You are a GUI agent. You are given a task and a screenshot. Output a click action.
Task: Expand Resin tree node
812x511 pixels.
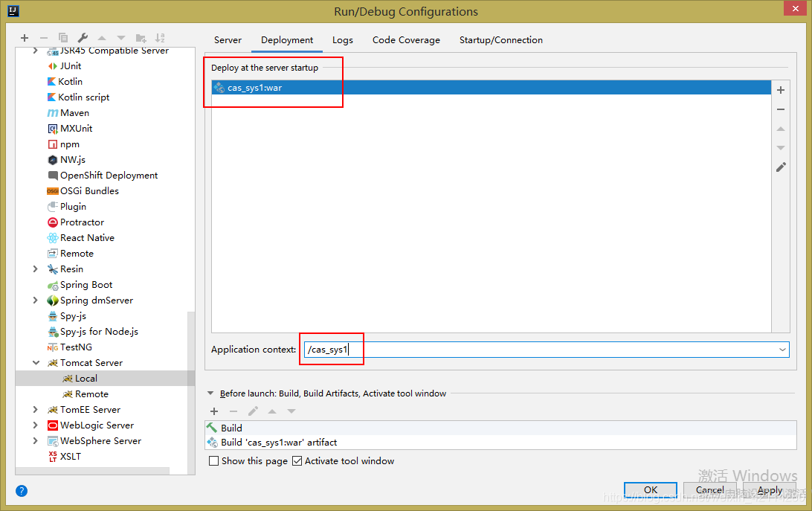35,269
